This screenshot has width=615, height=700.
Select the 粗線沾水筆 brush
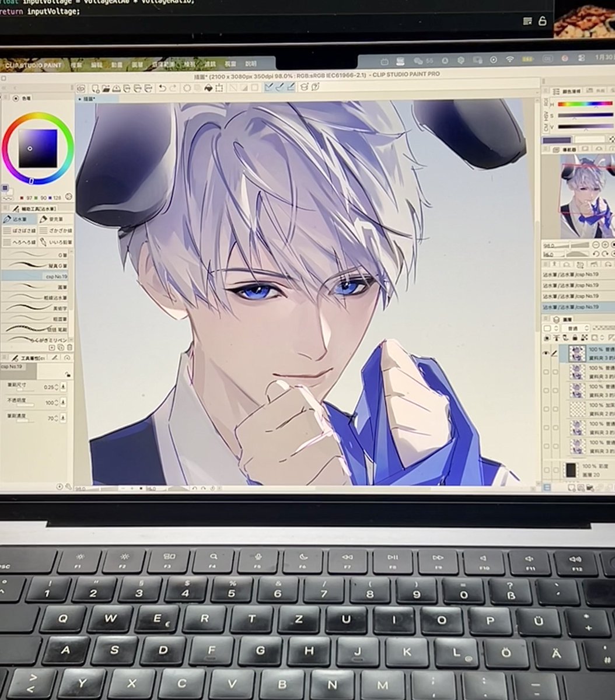pyautogui.click(x=34, y=297)
